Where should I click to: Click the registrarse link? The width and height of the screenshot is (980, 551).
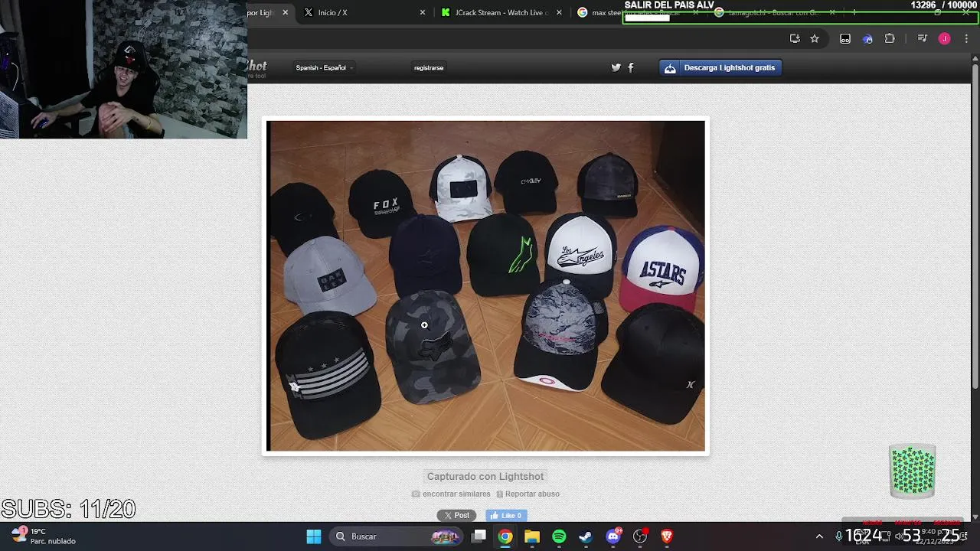pos(429,67)
